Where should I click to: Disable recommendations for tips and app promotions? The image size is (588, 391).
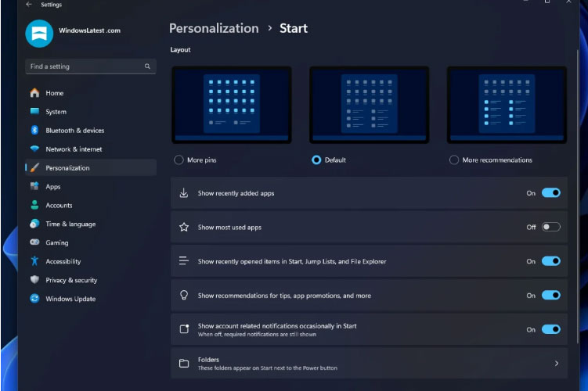coord(551,295)
